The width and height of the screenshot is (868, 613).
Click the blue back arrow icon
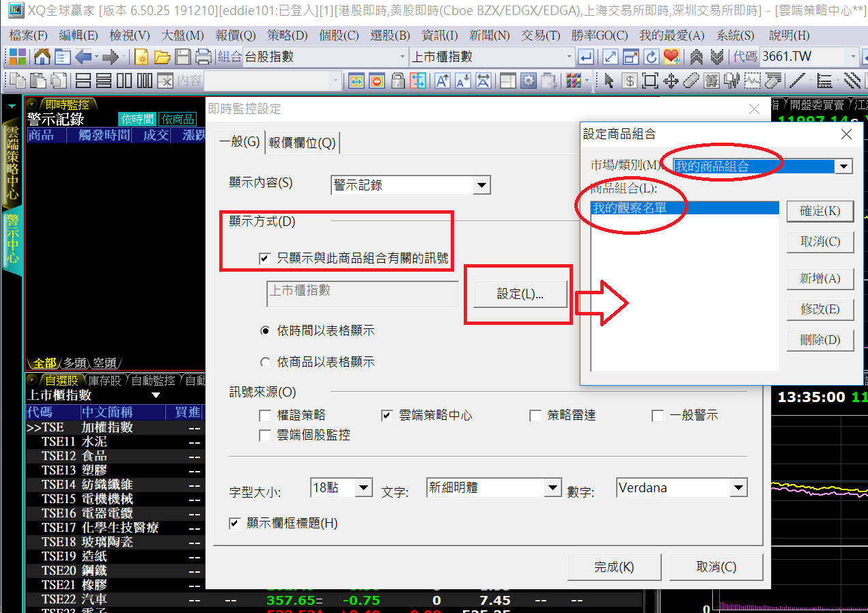pyautogui.click(x=84, y=57)
